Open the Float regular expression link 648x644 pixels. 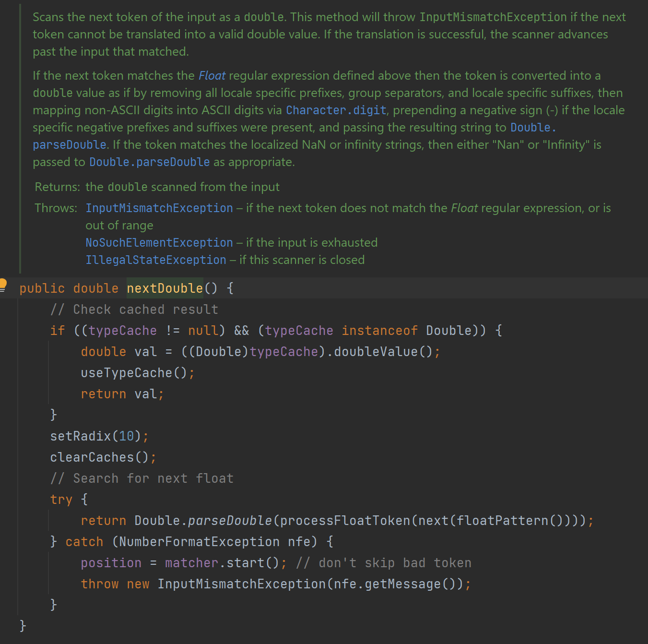[x=212, y=76]
